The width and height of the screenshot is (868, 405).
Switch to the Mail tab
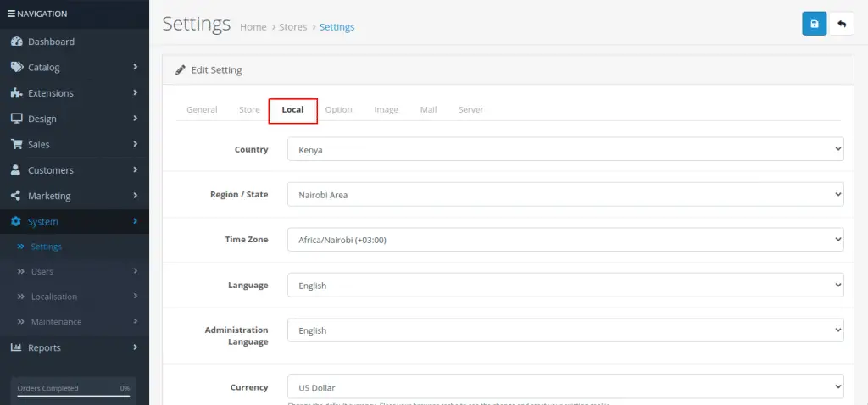coord(428,109)
